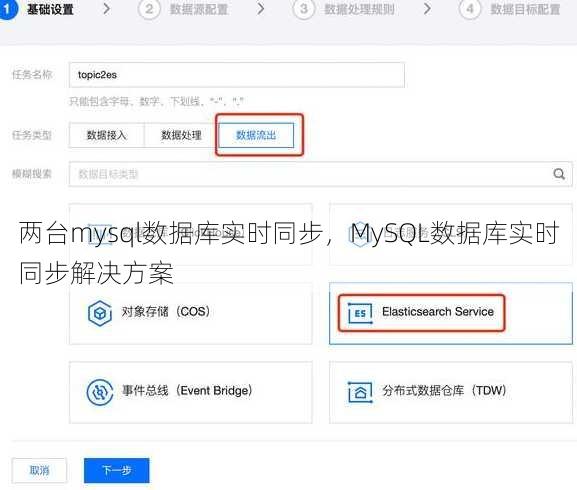Screen dimensions: 577x490
Task: Click step 3 数据处理规则
Action: pyautogui.click(x=344, y=9)
